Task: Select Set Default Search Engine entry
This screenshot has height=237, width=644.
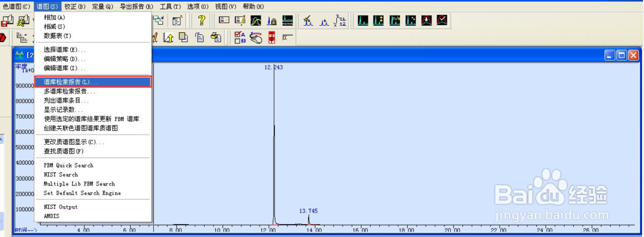Action: (82, 193)
